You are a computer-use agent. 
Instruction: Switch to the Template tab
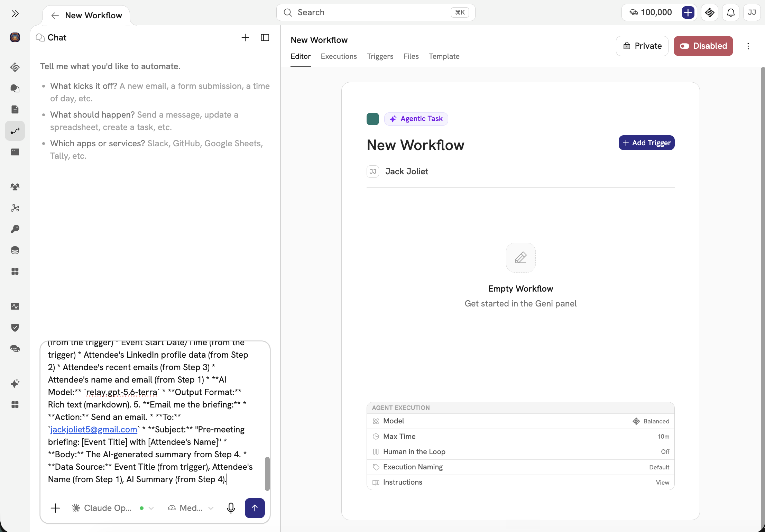(x=444, y=56)
